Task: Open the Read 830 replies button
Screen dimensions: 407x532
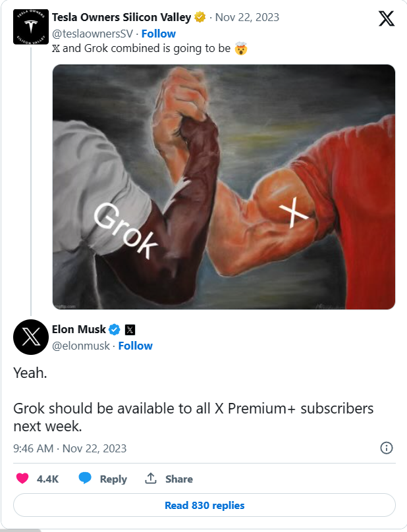Action: [204, 505]
